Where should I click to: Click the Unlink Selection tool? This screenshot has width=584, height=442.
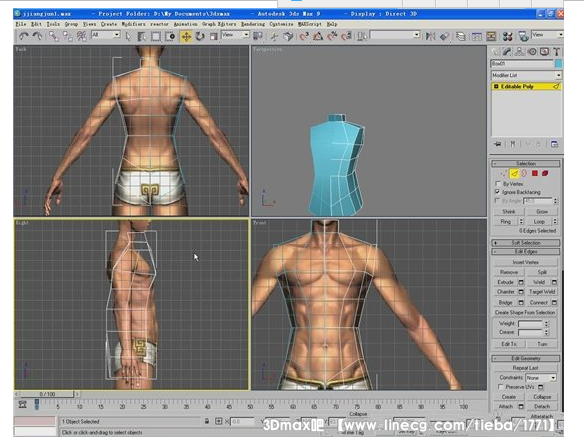coord(68,36)
